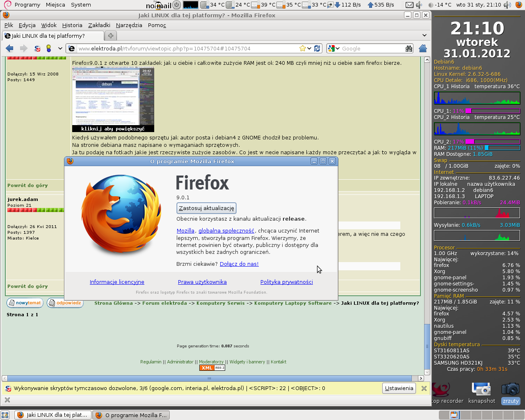Click the binoculars search icon
Screen dimensions: 525x420
409,48
